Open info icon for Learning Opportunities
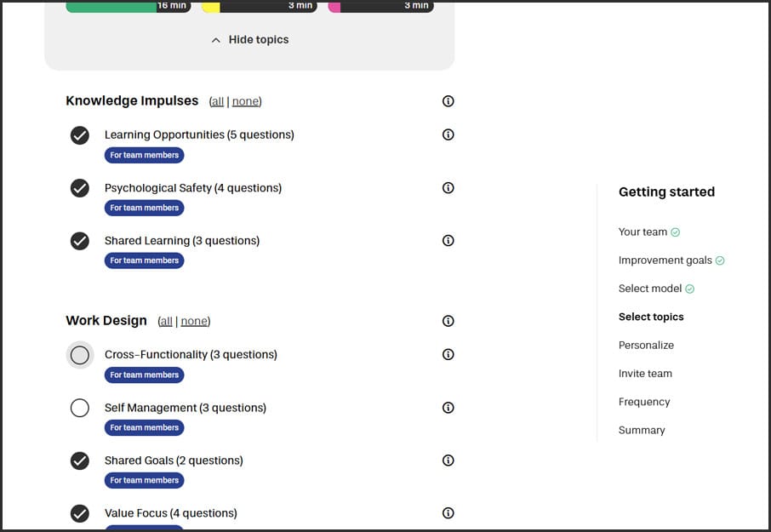This screenshot has width=771, height=532. pos(448,134)
